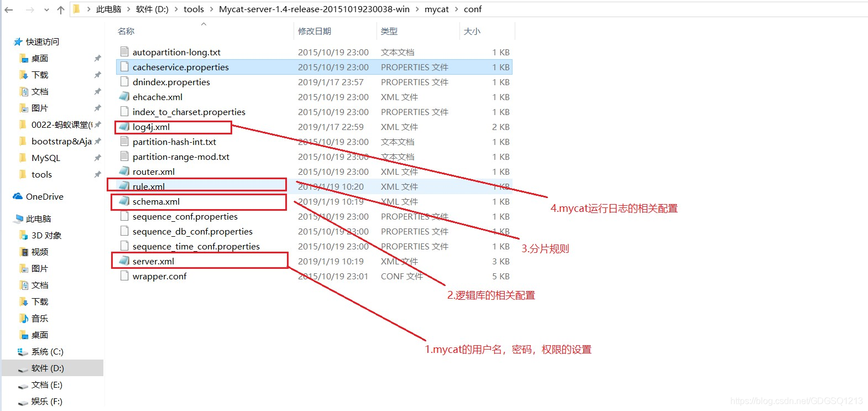This screenshot has height=411, width=868.
Task: Open the recent locations dropdown arrow
Action: 46,10
